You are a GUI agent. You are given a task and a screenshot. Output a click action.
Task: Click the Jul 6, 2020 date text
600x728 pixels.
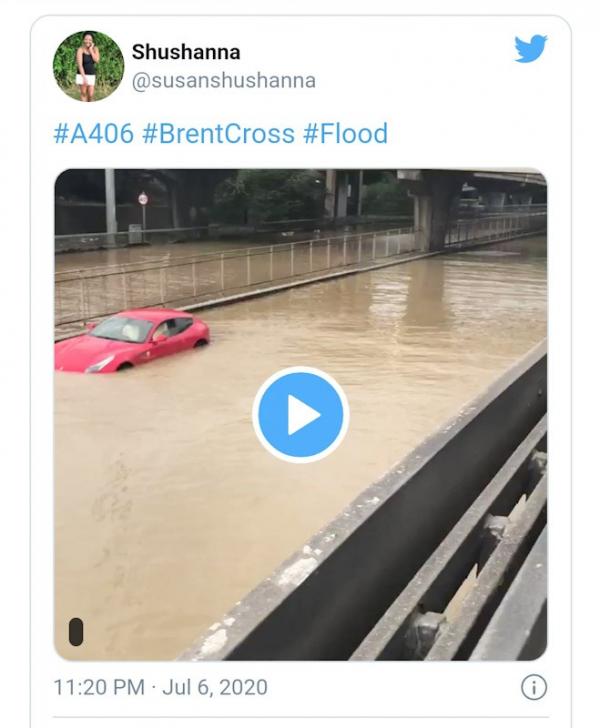point(203,688)
